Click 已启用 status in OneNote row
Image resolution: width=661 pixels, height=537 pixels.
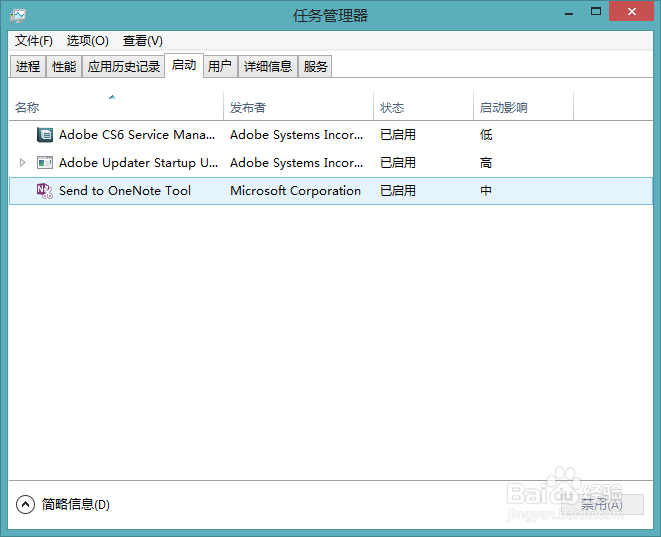pos(398,191)
